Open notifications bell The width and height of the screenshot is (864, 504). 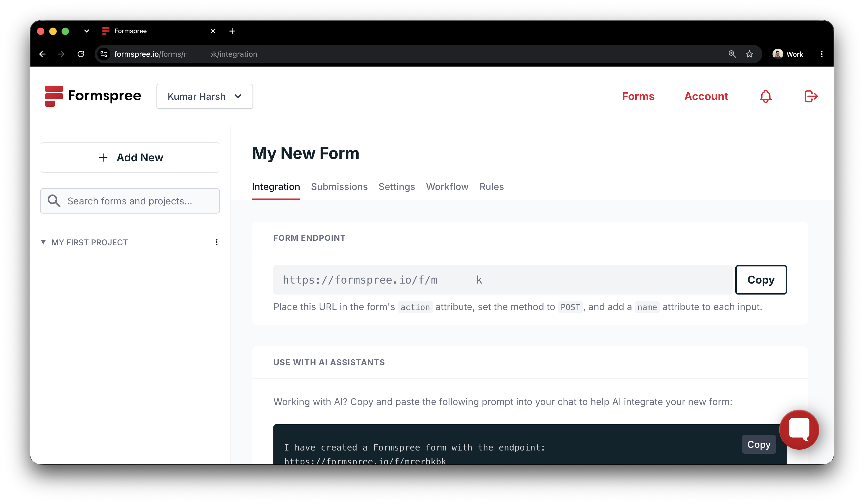(x=766, y=96)
